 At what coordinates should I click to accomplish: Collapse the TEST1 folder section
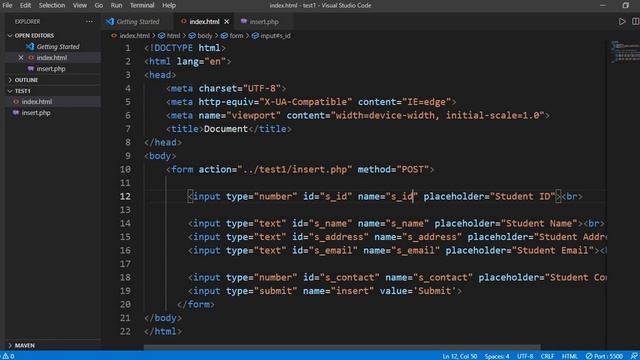point(53,91)
